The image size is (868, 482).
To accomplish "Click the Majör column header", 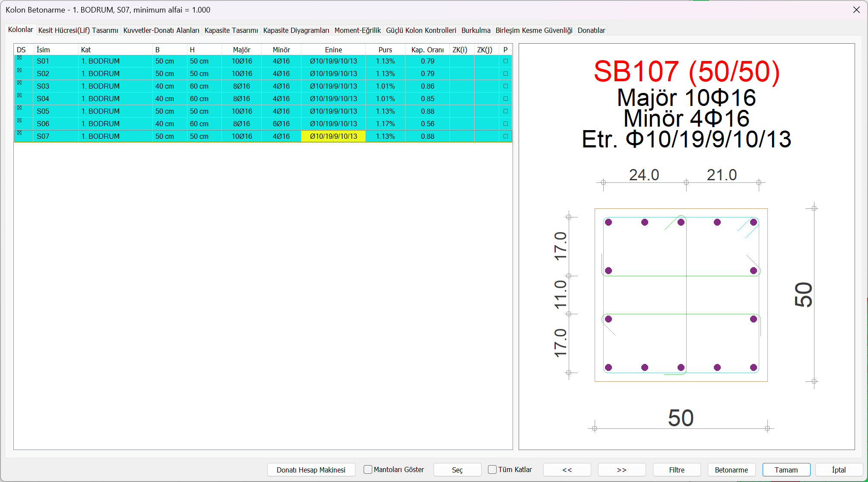I will click(241, 50).
